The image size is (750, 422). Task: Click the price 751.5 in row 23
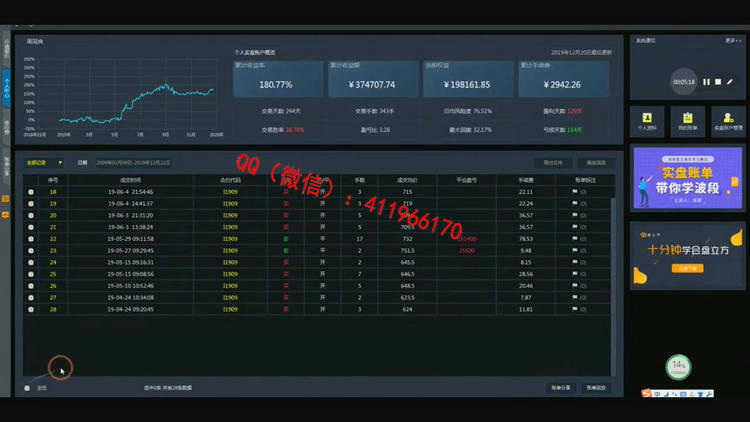coord(407,251)
